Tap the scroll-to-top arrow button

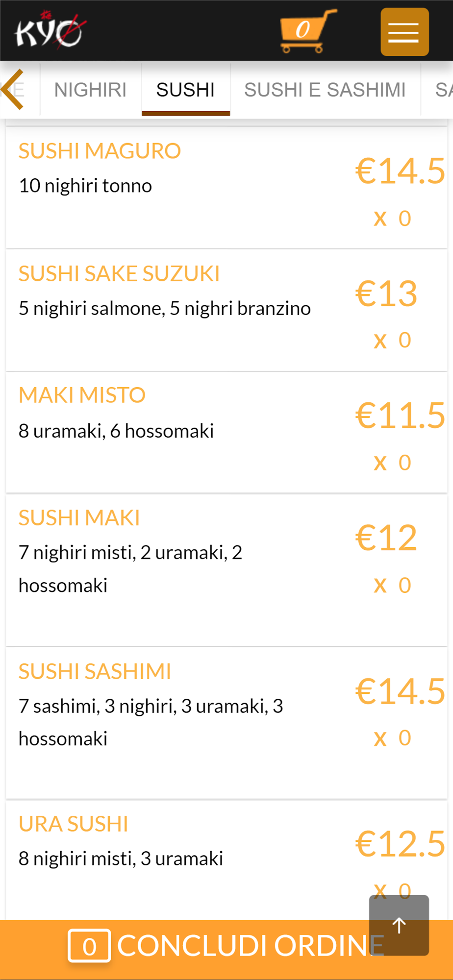tap(399, 925)
